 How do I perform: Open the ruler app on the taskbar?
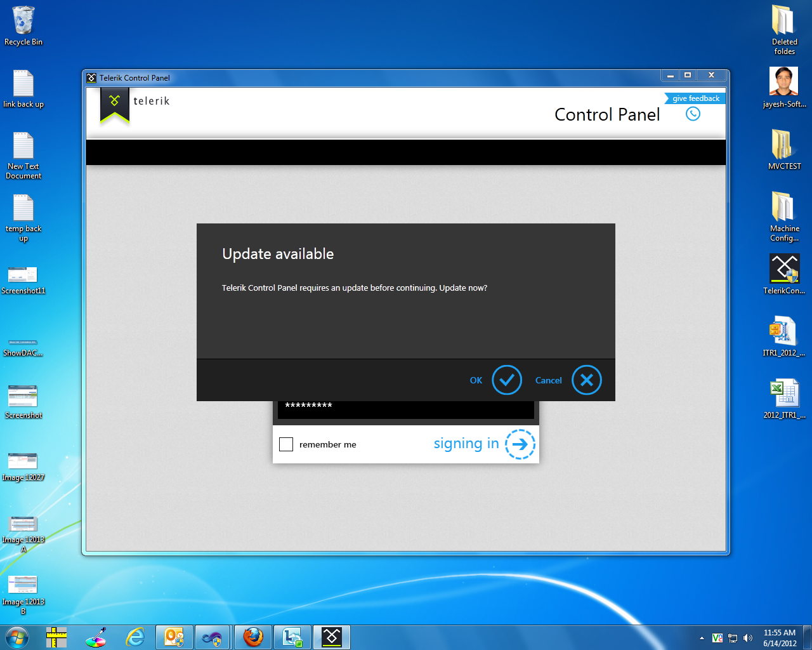point(56,637)
